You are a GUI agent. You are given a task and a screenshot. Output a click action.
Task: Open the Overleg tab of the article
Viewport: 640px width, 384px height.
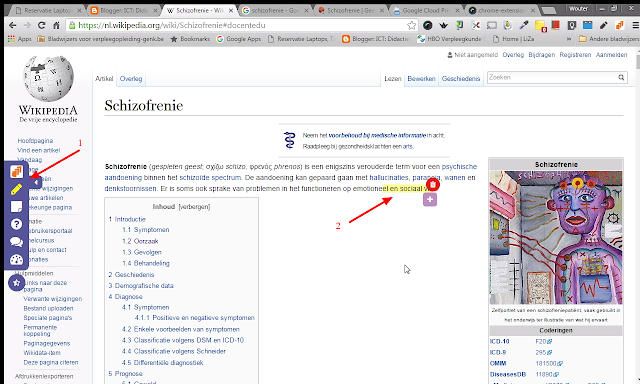click(x=131, y=78)
